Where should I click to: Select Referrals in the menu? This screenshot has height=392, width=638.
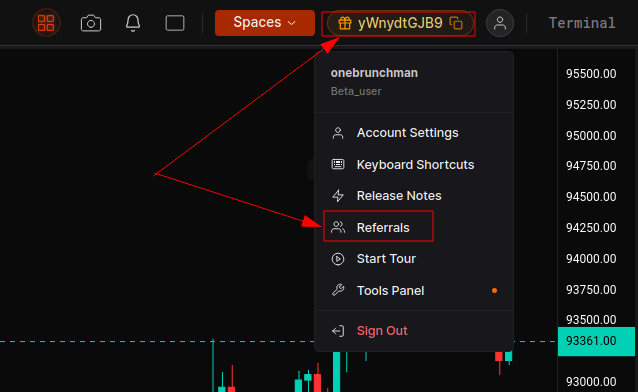(414, 227)
